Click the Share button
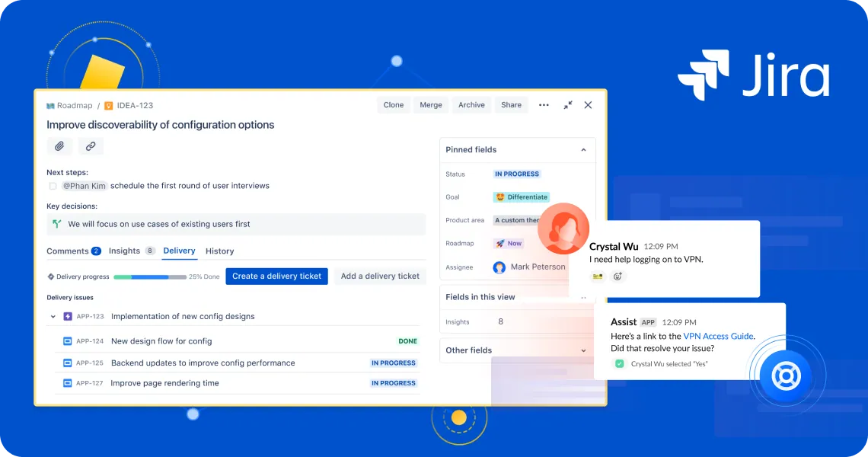This screenshot has height=457, width=868. 512,105
